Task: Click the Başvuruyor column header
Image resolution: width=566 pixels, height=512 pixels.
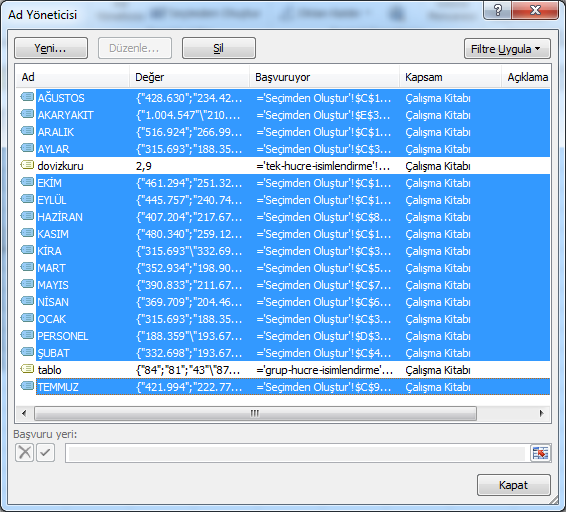Action: pos(324,77)
